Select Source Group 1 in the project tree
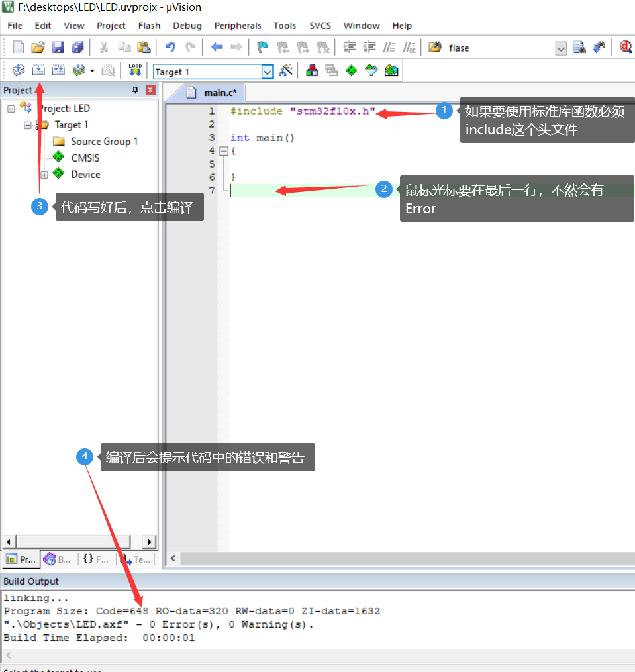 point(104,142)
